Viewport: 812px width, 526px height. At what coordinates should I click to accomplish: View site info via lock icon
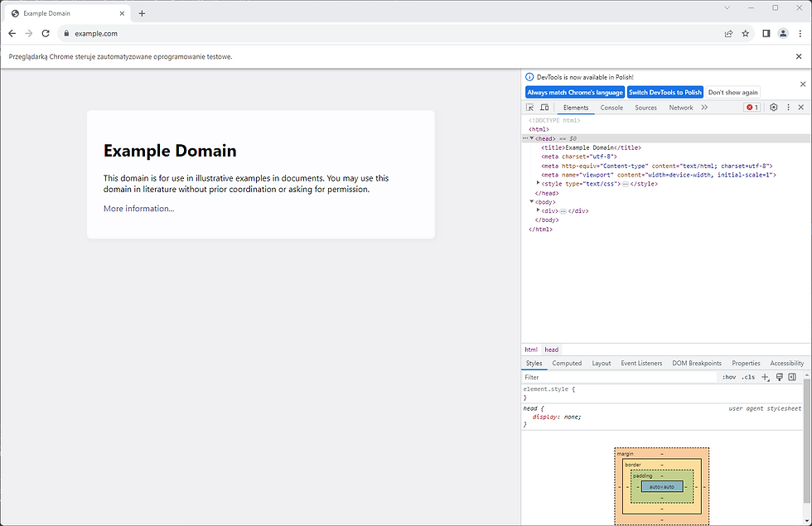coord(66,33)
